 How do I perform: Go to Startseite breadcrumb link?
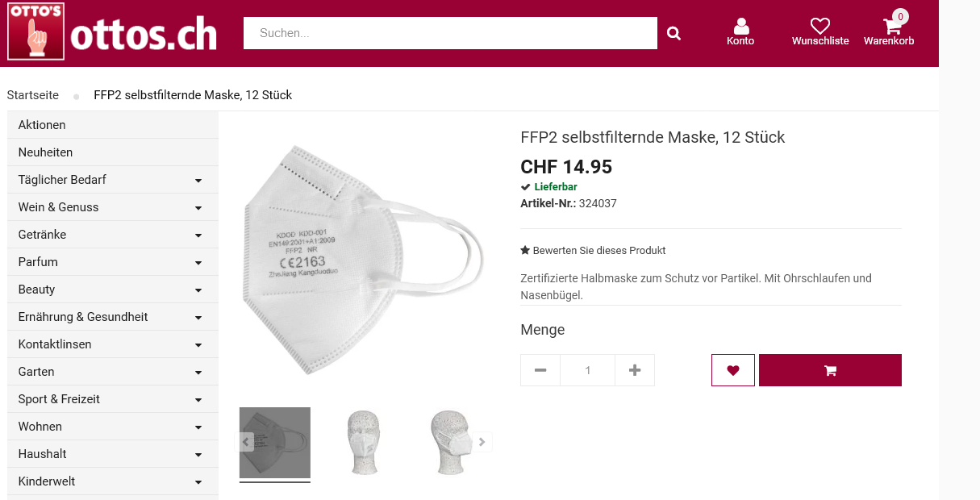tap(33, 95)
